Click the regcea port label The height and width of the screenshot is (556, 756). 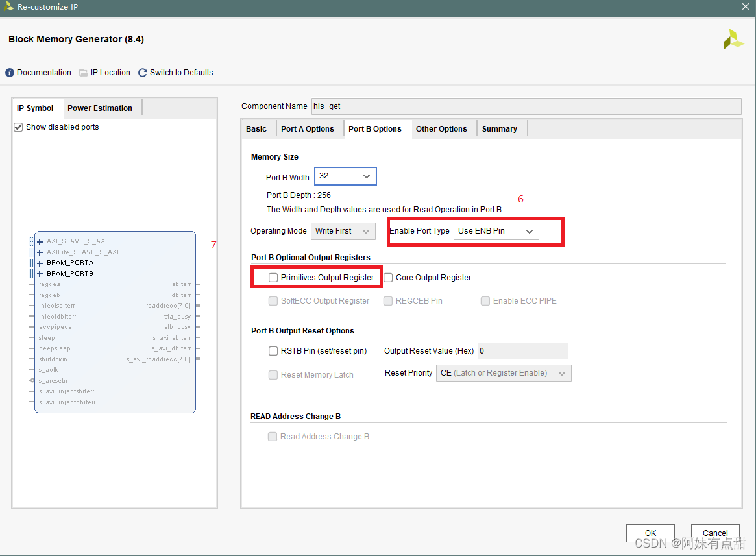tap(49, 285)
